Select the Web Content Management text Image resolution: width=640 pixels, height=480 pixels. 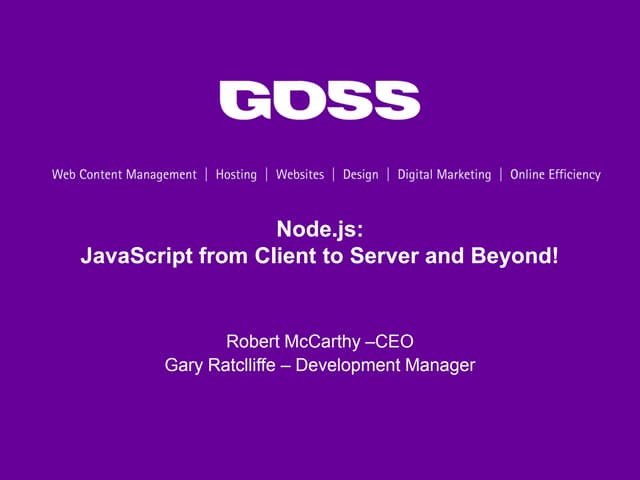point(124,174)
